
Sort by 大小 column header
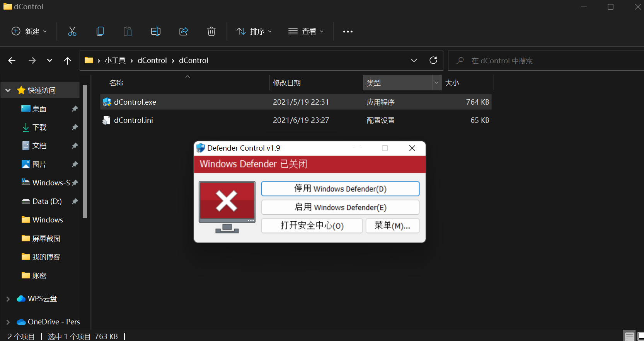click(x=452, y=83)
